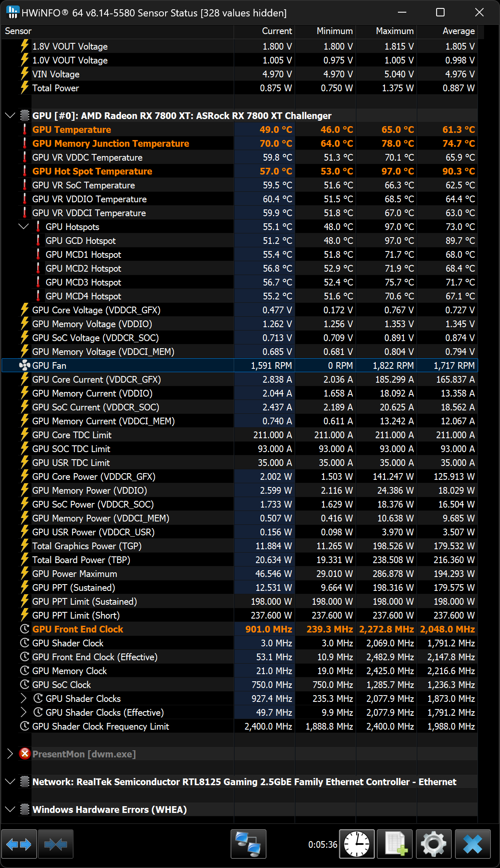
Task: Click the collapse layout arrows button
Action: pos(55,844)
